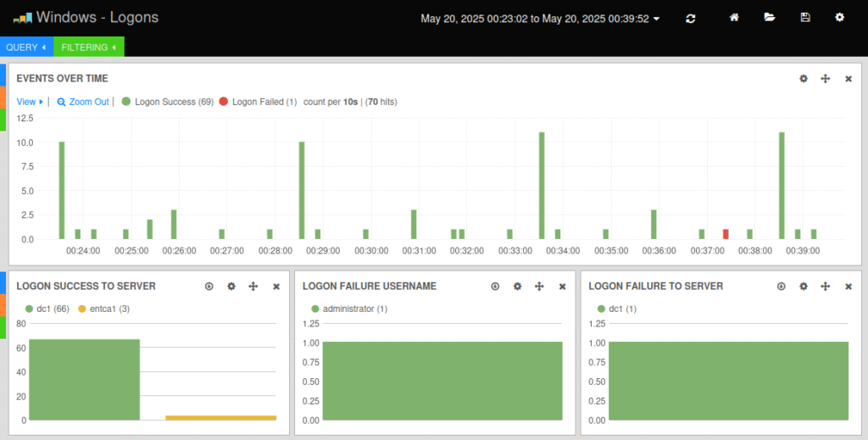Screen dimensions: 868x440
Task: Click the dashboard refresh icon
Action: tap(690, 19)
